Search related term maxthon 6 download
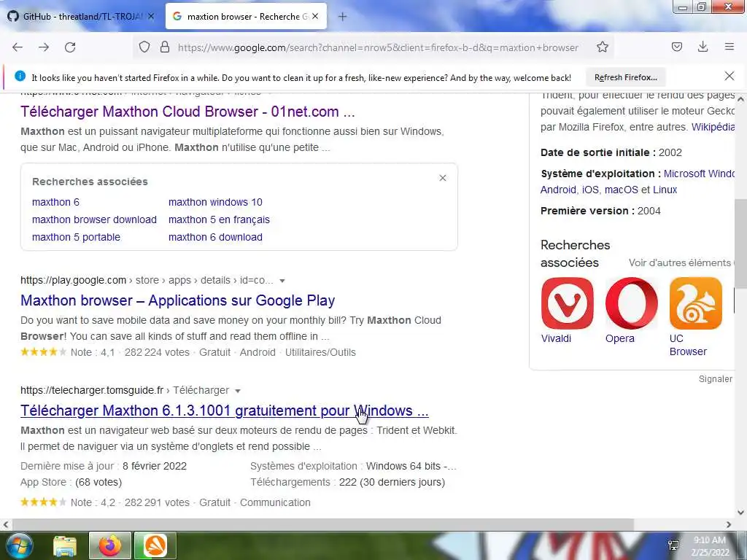The width and height of the screenshot is (747, 560). point(215,237)
